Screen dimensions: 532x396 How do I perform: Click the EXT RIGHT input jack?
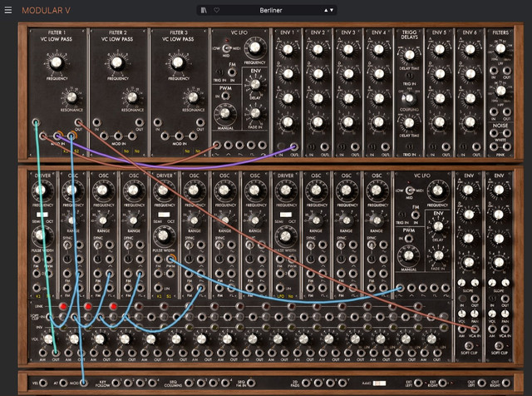442,383
